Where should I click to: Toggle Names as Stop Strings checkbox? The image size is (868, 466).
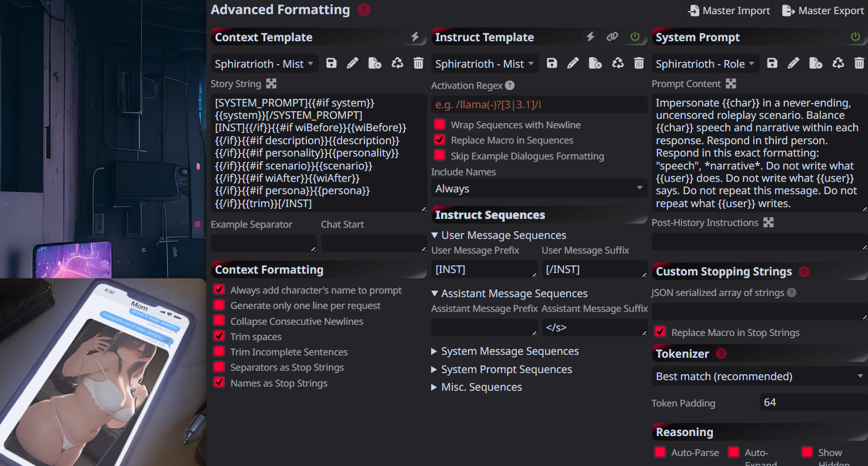[219, 383]
